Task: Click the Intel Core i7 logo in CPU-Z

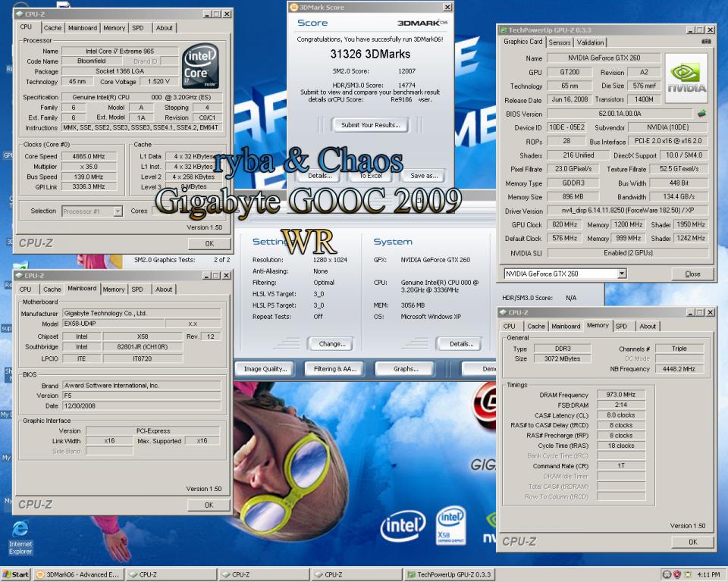Action: 200,66
